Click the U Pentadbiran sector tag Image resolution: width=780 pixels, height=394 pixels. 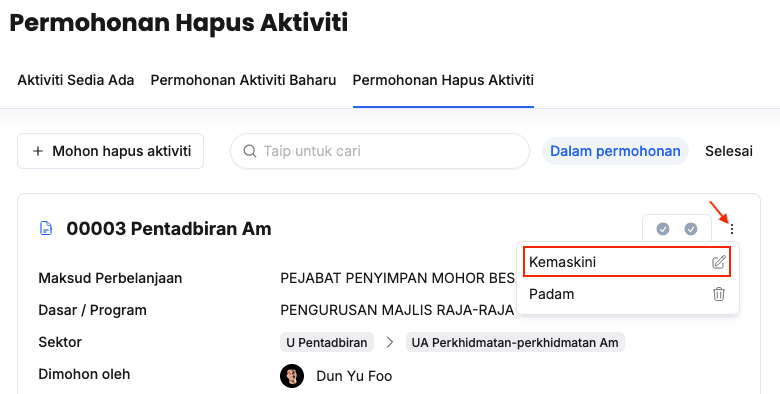click(x=327, y=342)
